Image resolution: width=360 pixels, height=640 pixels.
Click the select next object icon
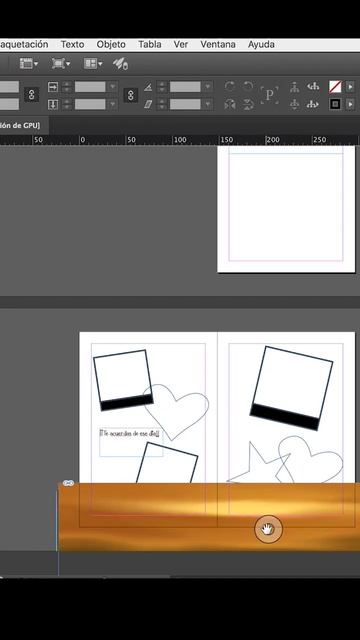[313, 104]
